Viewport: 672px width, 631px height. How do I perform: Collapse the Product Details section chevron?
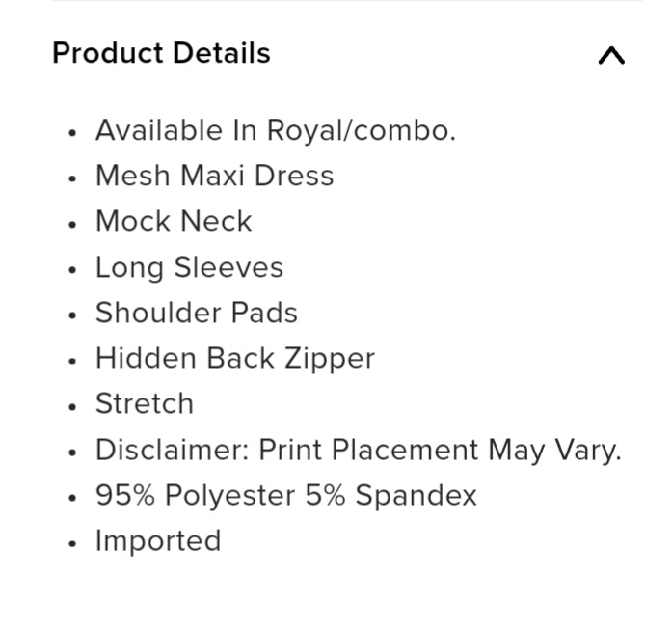pos(611,56)
